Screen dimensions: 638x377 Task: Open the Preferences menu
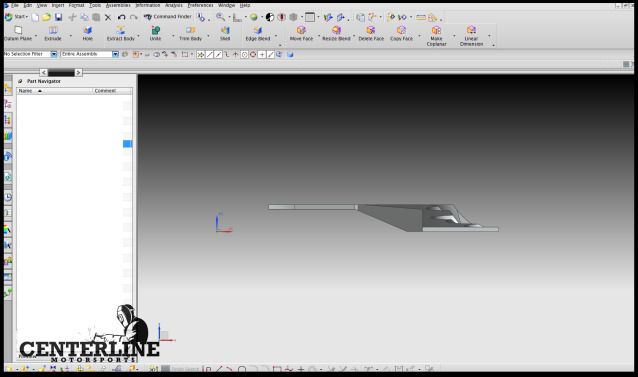click(200, 5)
